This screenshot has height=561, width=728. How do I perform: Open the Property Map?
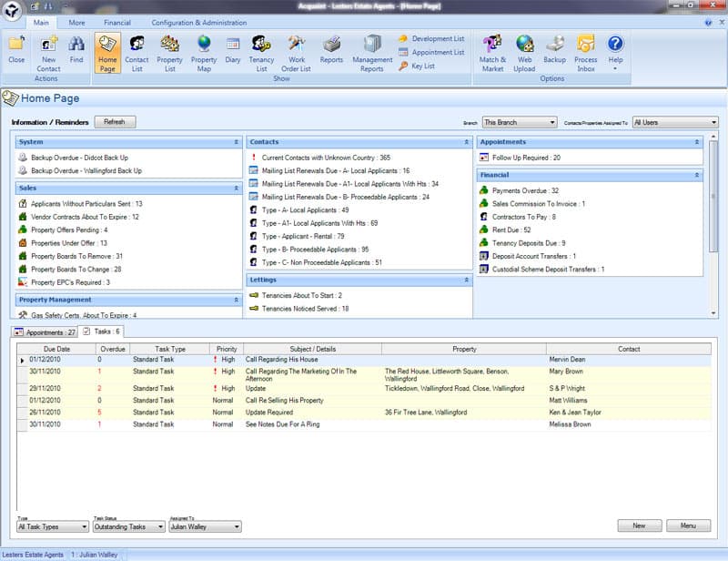[x=204, y=50]
